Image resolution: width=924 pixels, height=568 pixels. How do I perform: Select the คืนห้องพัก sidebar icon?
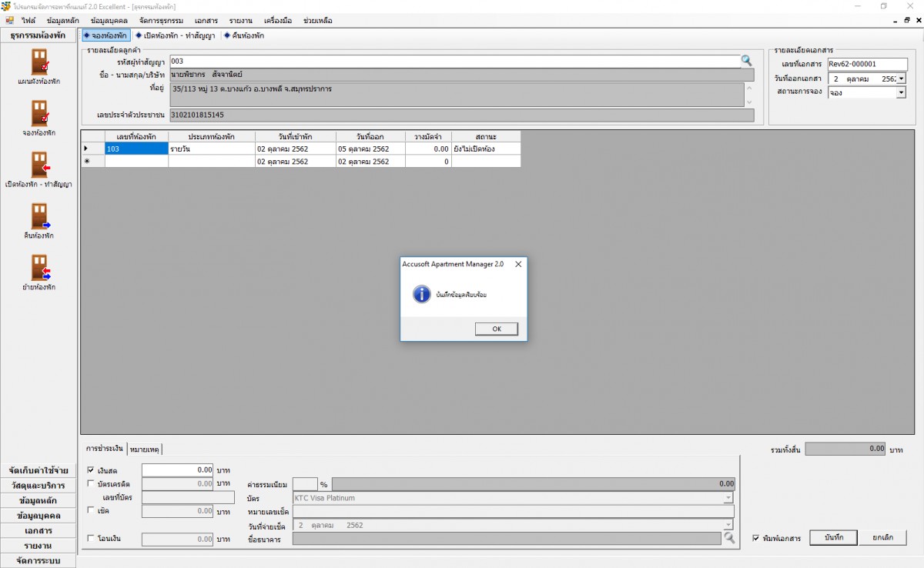coord(39,216)
